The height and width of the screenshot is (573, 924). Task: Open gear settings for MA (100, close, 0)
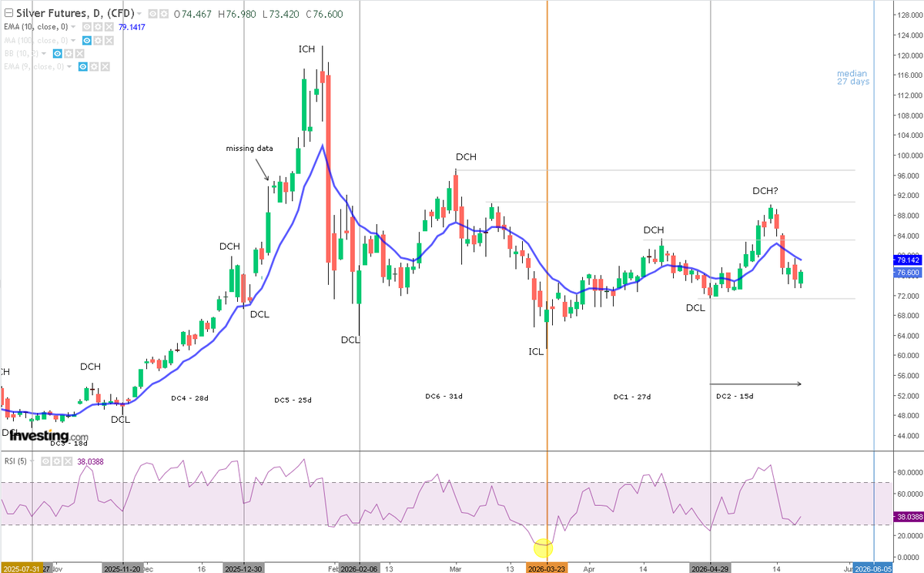[98, 40]
